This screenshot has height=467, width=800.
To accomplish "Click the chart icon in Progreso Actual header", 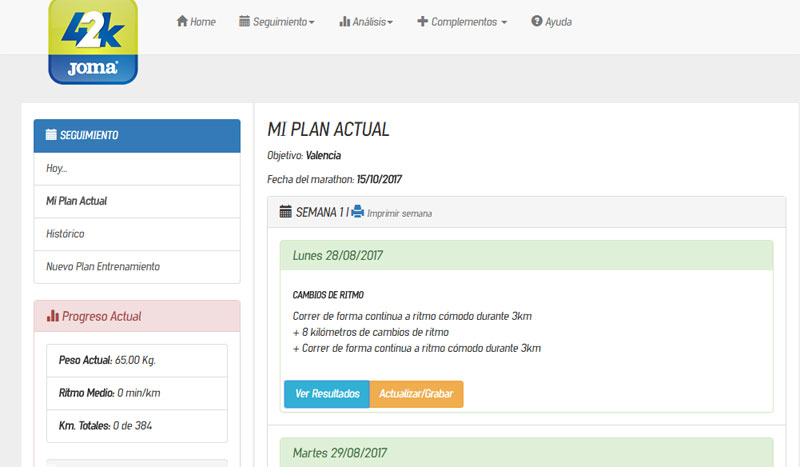I will pos(53,317).
